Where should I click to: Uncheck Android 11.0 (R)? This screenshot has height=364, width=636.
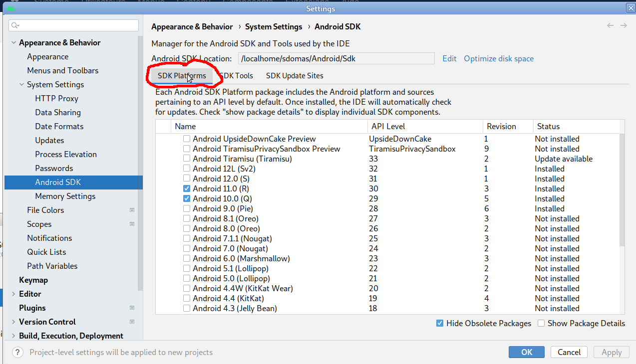pyautogui.click(x=186, y=188)
